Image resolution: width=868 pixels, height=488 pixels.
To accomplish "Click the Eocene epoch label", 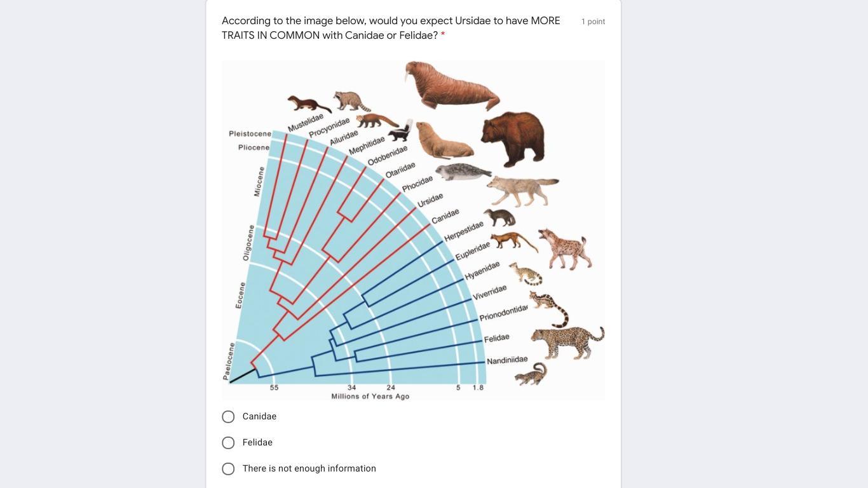I will 240,295.
